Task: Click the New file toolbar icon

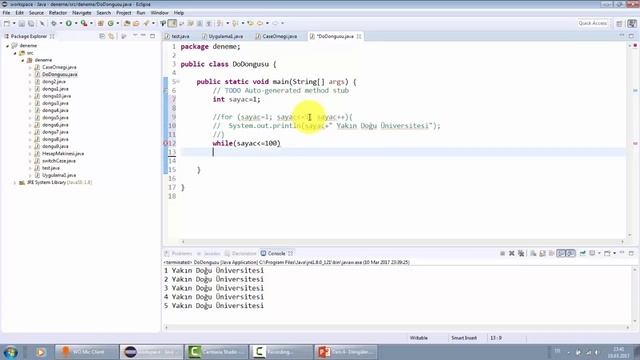Action: 7,23
